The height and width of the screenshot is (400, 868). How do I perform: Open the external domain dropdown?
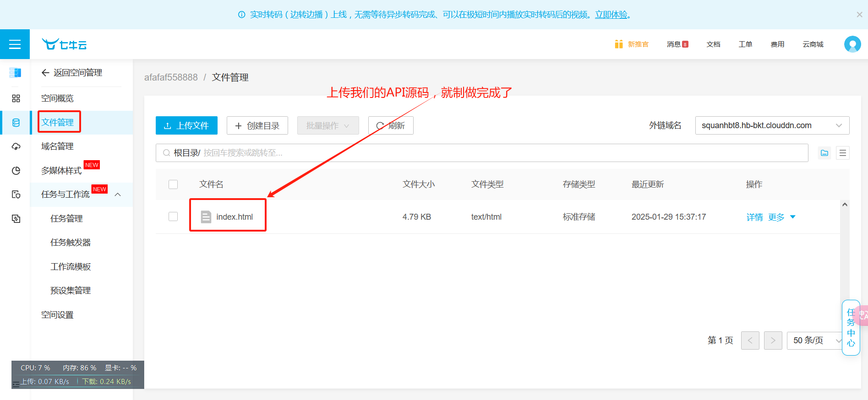(772, 125)
